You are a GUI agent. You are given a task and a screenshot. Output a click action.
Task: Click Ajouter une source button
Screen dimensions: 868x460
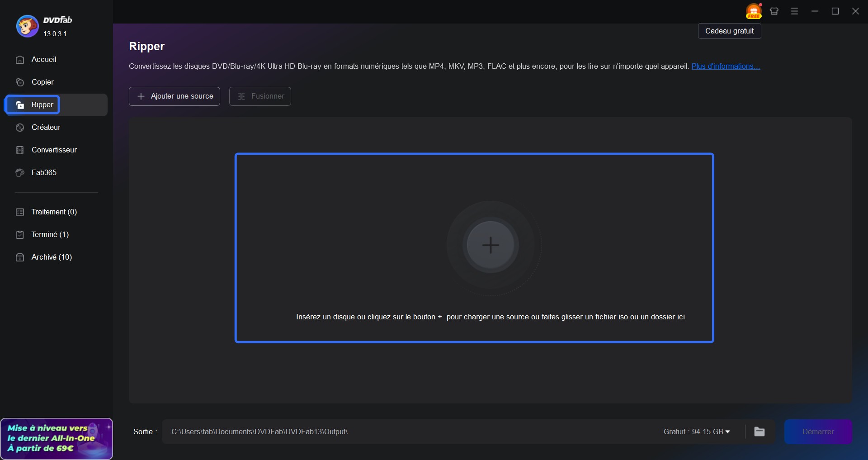click(x=175, y=96)
